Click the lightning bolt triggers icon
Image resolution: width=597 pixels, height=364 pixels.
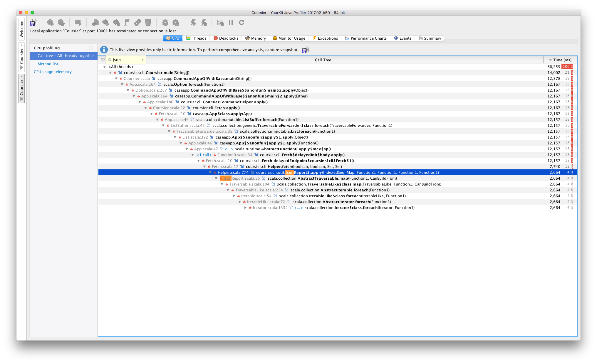pos(193,23)
